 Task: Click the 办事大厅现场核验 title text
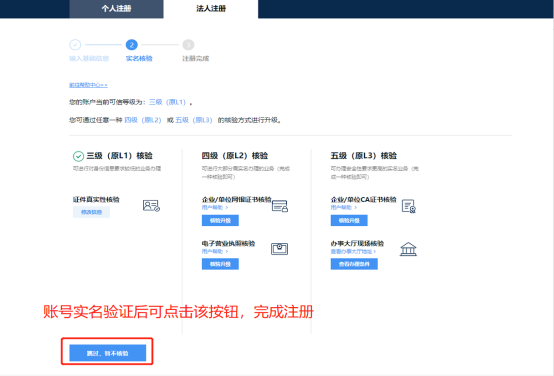click(357, 243)
